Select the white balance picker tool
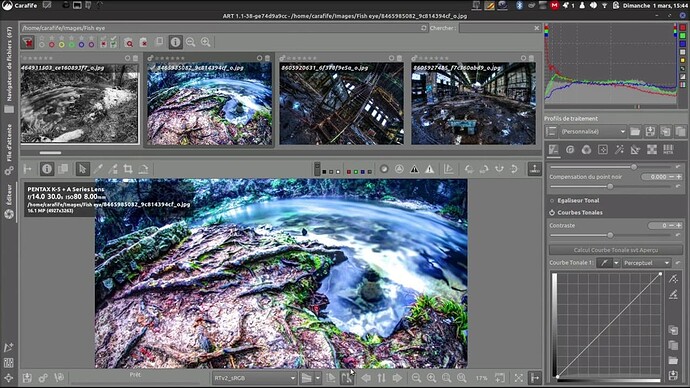The height and width of the screenshot is (388, 690). click(98, 169)
